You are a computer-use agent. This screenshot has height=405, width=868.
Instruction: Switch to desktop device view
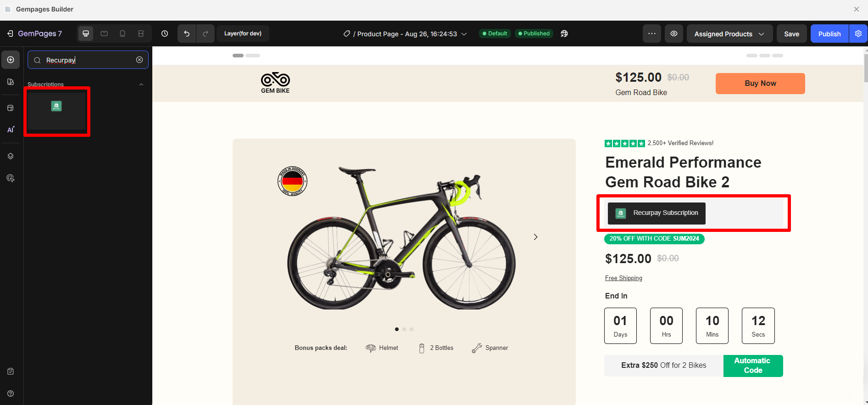86,34
